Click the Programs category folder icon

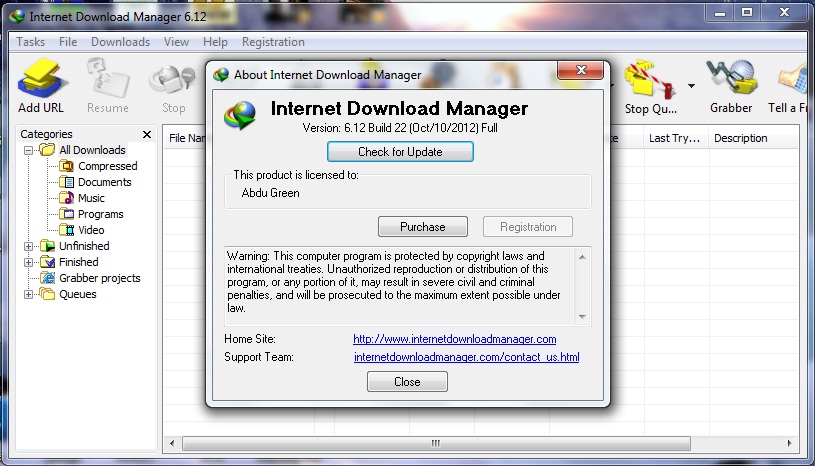(x=66, y=214)
